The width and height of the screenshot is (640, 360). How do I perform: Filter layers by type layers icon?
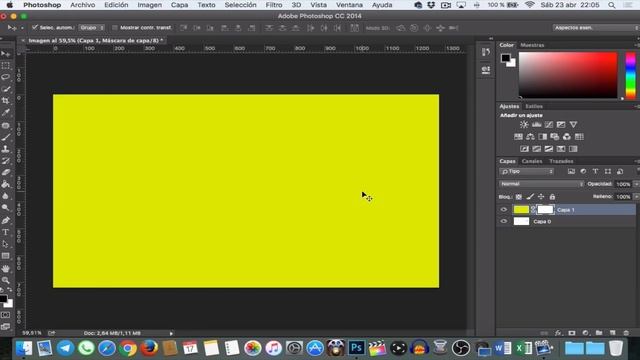pos(596,171)
